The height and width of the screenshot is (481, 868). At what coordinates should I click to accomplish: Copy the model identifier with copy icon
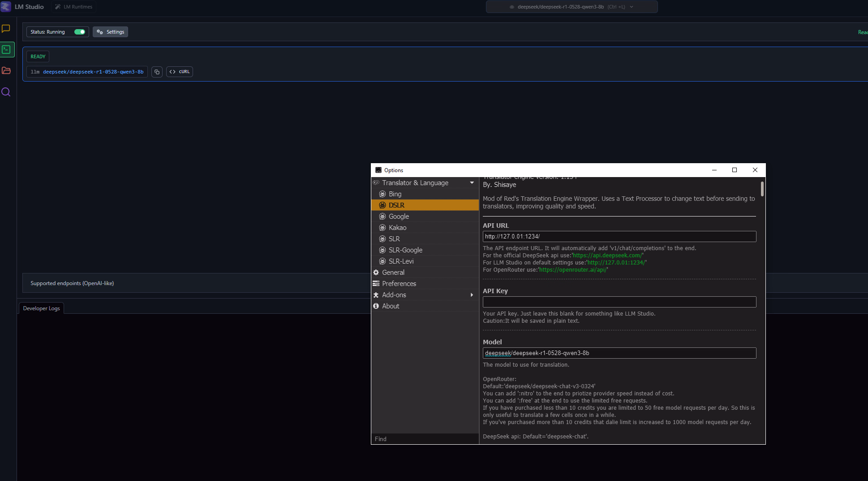(157, 72)
